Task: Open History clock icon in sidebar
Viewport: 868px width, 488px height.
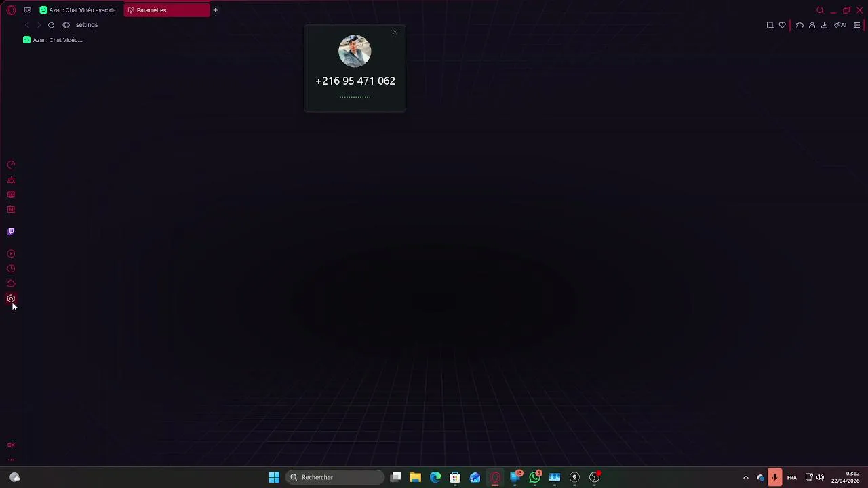Action: point(11,269)
